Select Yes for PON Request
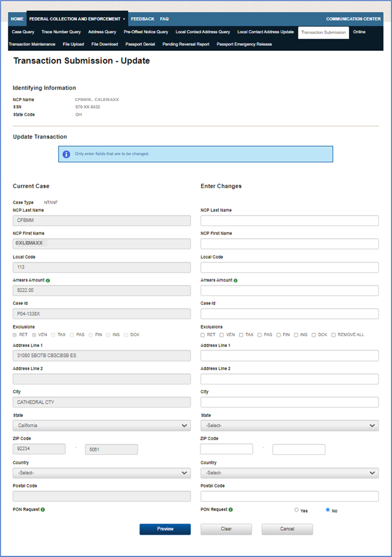 [296, 510]
